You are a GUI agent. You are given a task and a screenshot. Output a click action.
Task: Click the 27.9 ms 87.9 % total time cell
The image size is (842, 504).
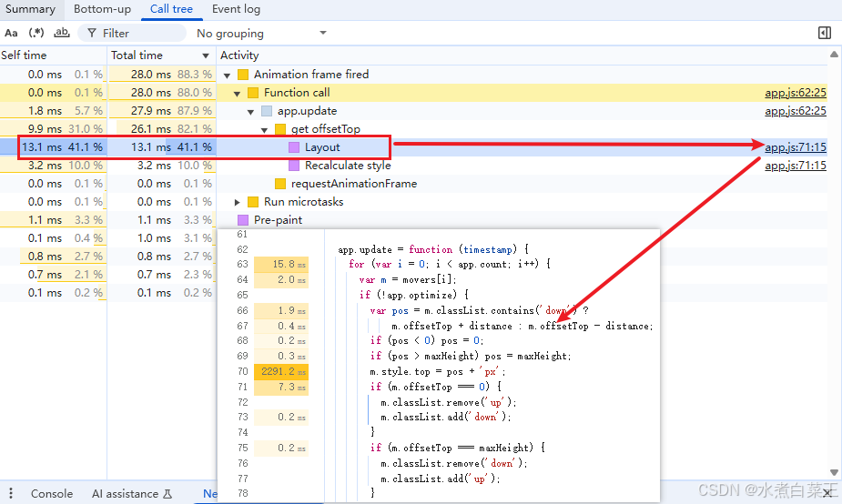click(x=162, y=111)
